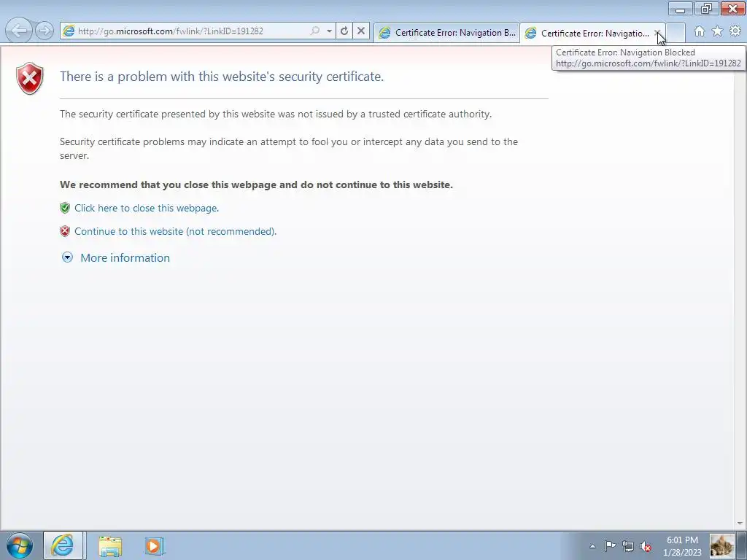
Task: Restore down the Internet Explorer window
Action: point(706,9)
